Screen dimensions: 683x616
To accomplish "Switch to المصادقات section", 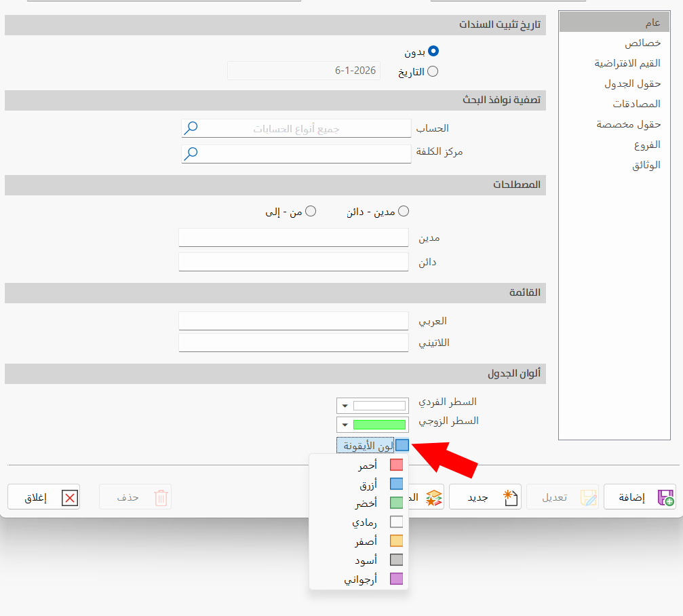I will point(614,104).
